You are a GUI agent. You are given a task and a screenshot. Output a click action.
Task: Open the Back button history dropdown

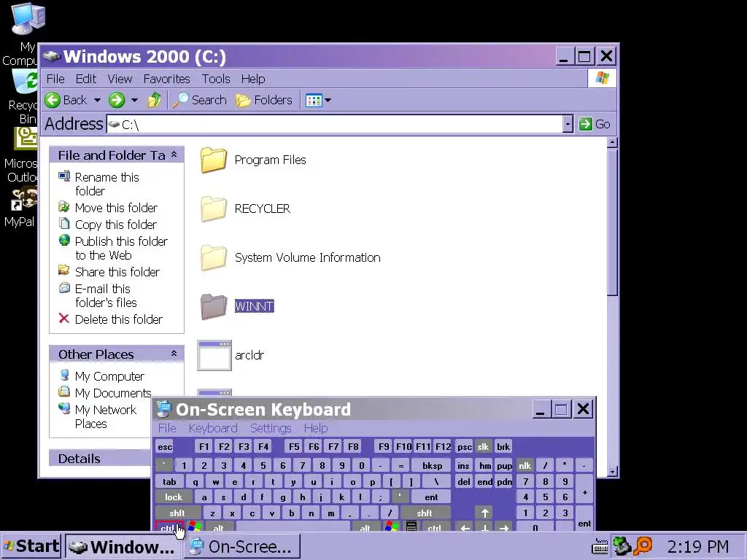97,100
